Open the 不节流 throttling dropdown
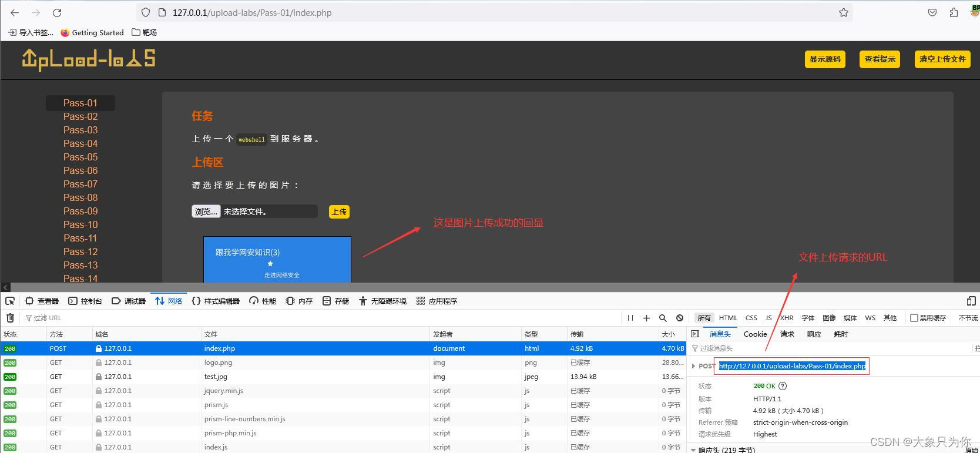The width and height of the screenshot is (980, 453). coord(968,318)
